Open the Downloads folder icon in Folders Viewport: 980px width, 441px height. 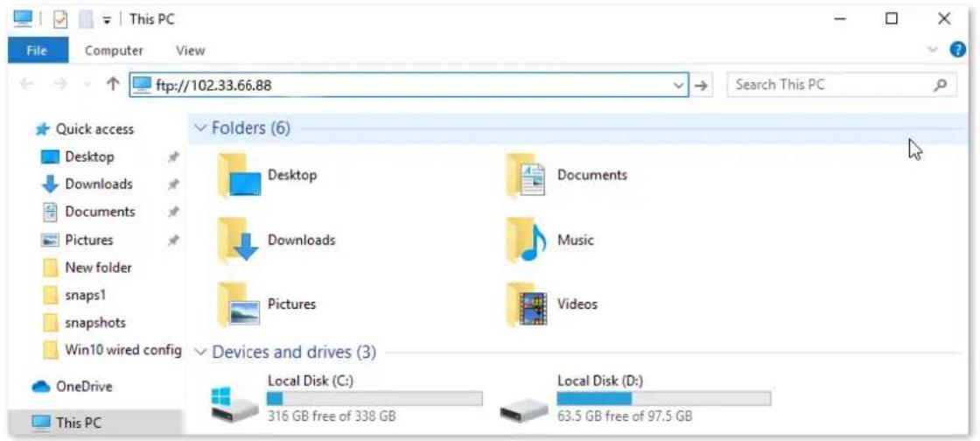(237, 240)
